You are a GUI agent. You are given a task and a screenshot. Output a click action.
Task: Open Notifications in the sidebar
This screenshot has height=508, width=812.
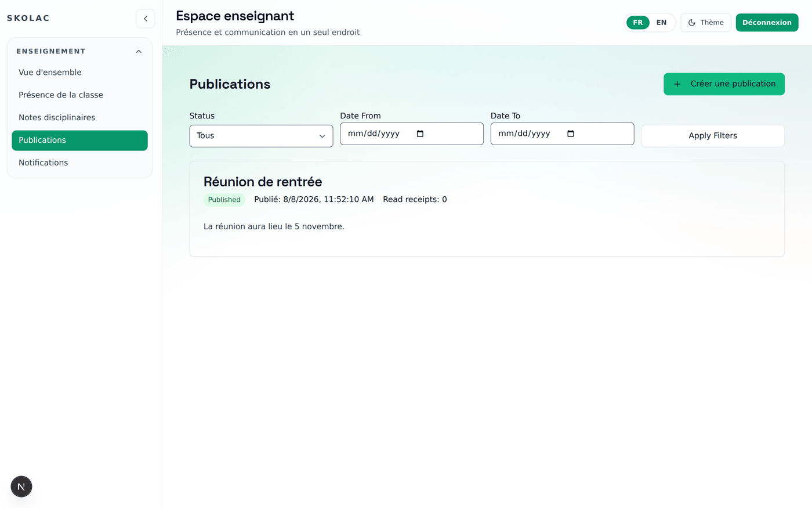(x=79, y=163)
